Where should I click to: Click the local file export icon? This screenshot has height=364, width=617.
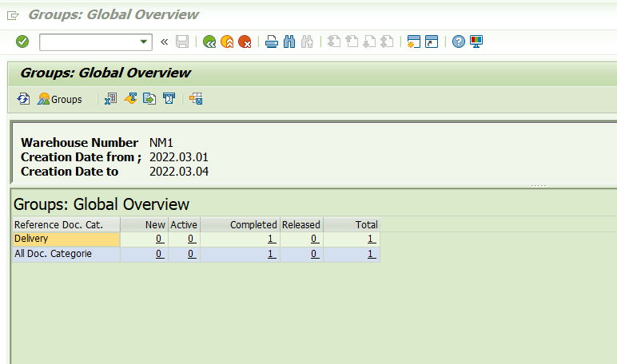(149, 99)
